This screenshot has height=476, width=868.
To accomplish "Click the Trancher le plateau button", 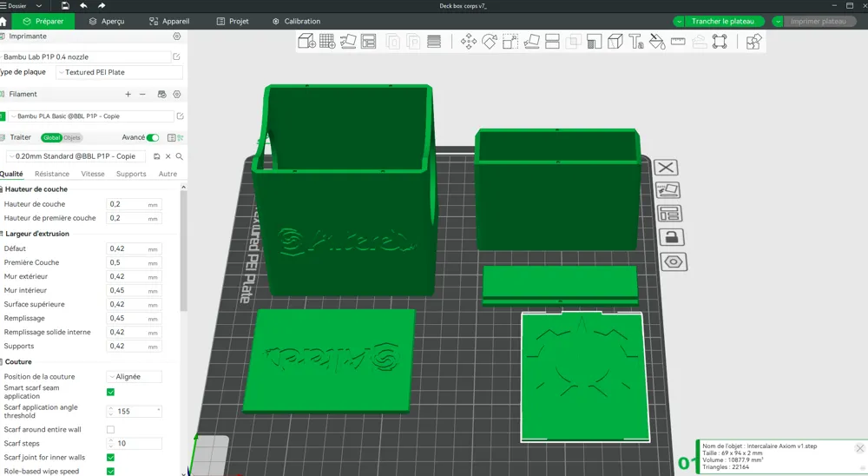I will click(x=723, y=21).
